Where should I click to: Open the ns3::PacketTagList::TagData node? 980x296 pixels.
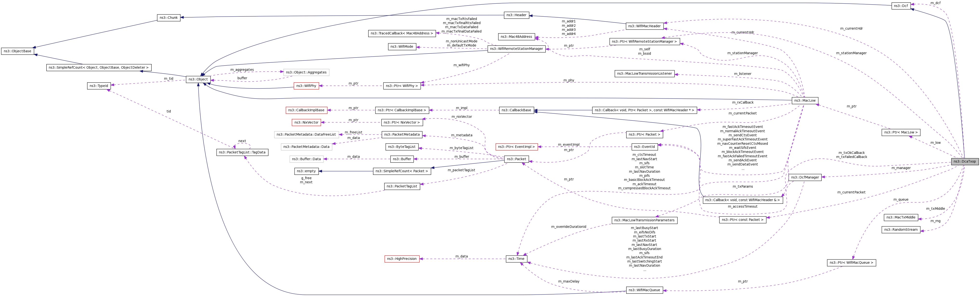tap(242, 152)
